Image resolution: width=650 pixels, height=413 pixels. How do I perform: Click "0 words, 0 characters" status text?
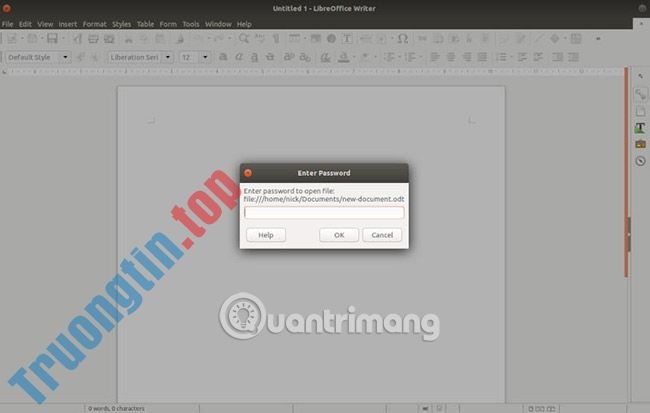pos(116,409)
